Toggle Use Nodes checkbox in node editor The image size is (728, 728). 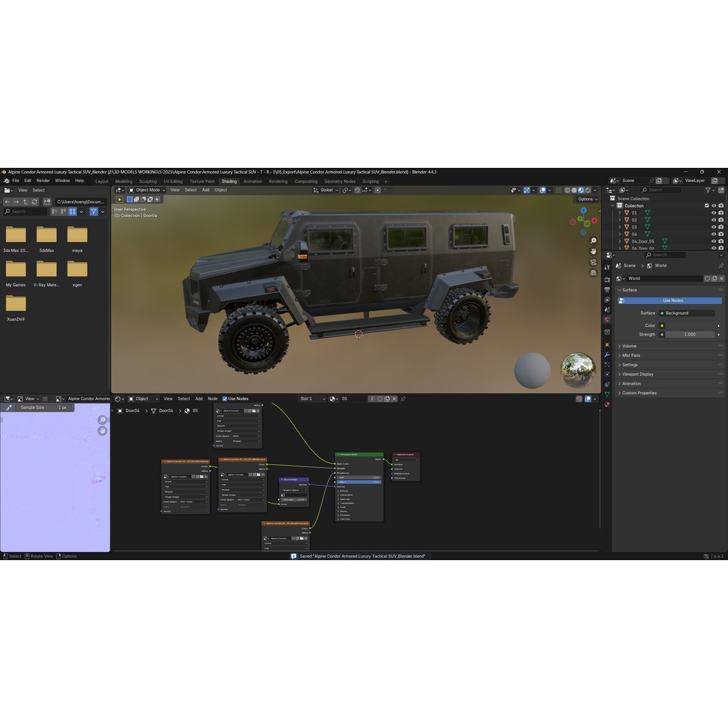[x=224, y=399]
